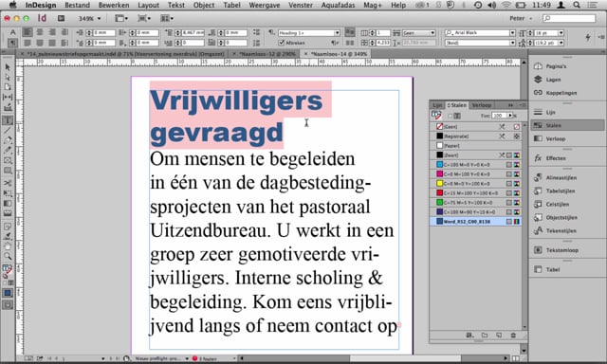The height and width of the screenshot is (364, 607).
Task: Select the Pencil tool
Action: pyautogui.click(x=8, y=151)
